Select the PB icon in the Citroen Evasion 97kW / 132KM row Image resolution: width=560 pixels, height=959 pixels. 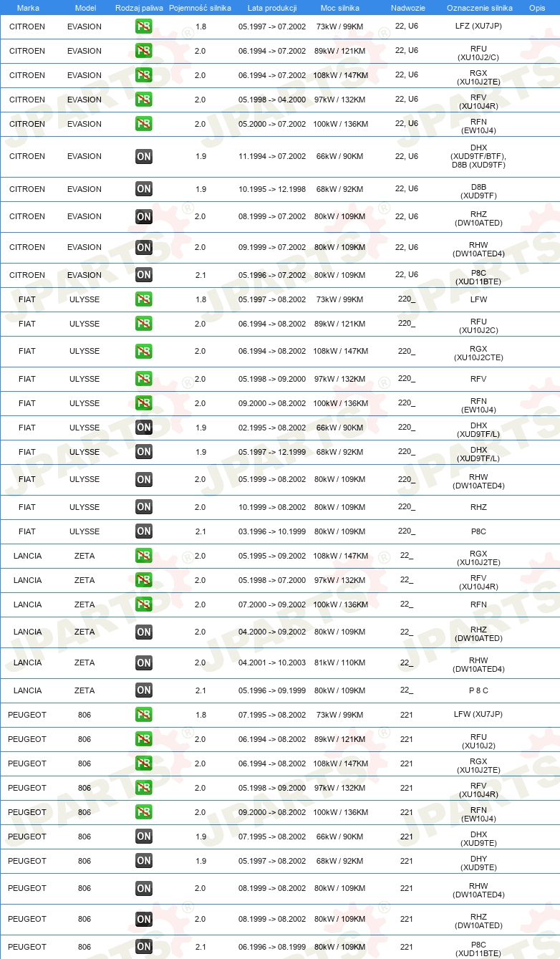click(144, 100)
